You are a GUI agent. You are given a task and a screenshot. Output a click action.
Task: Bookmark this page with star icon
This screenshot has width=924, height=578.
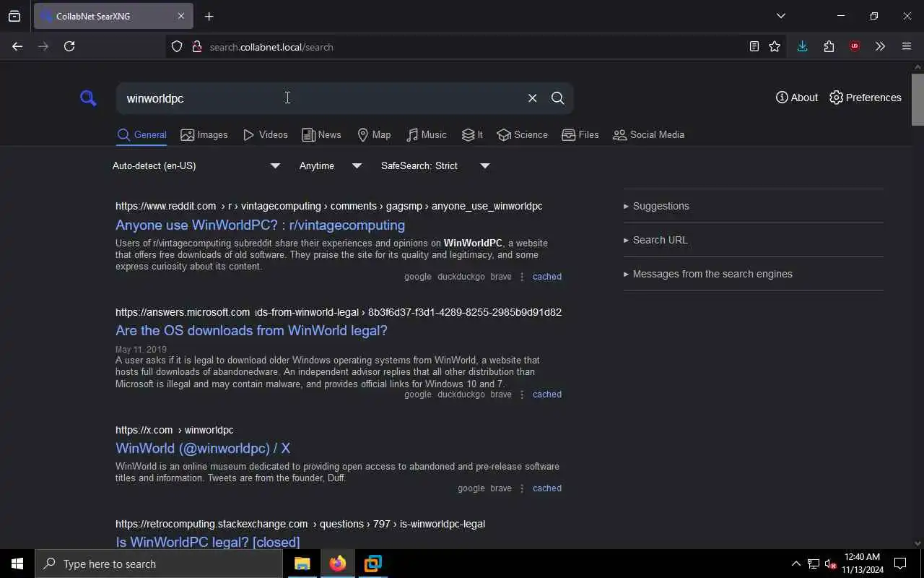775,46
